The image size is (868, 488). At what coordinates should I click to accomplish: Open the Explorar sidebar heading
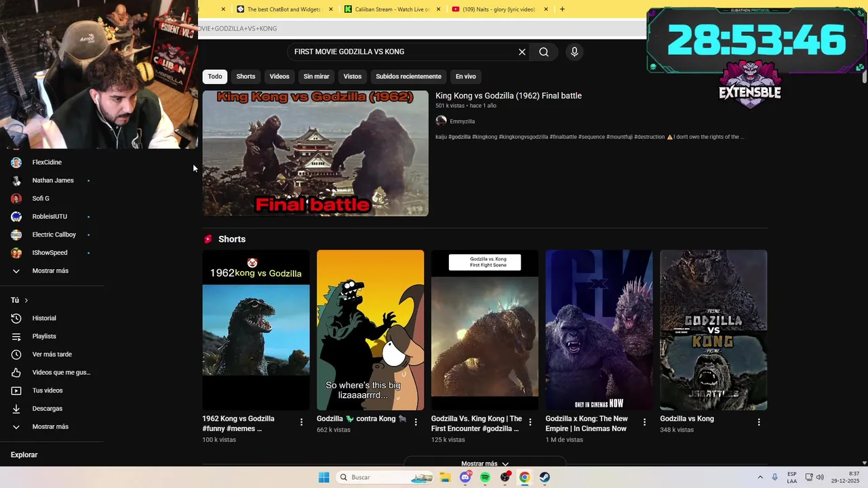[x=24, y=455]
